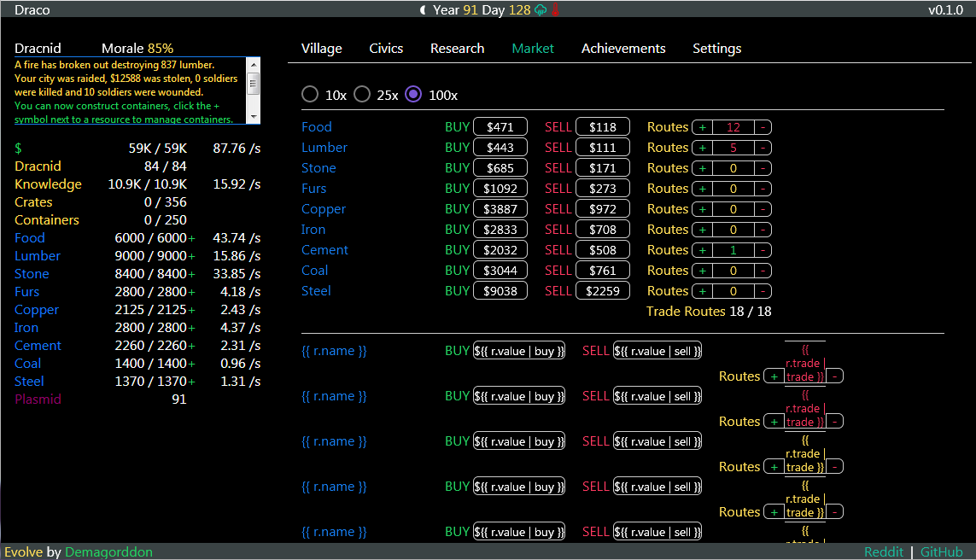Select the 25x purchase multiplier
The height and width of the screenshot is (560, 976).
click(362, 94)
